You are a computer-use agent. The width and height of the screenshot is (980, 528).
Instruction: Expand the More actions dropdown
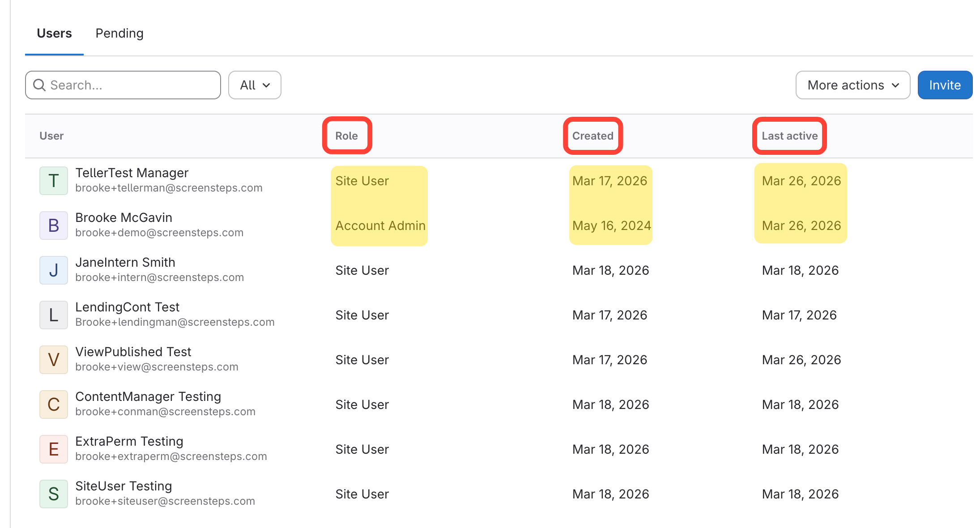(852, 85)
